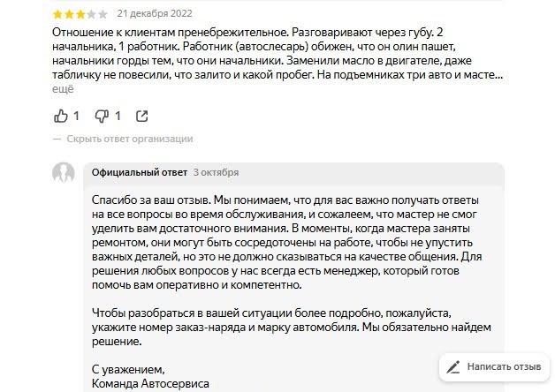This screenshot has height=392, width=555.
Task: Click the third yellow rating star
Action: (80, 15)
